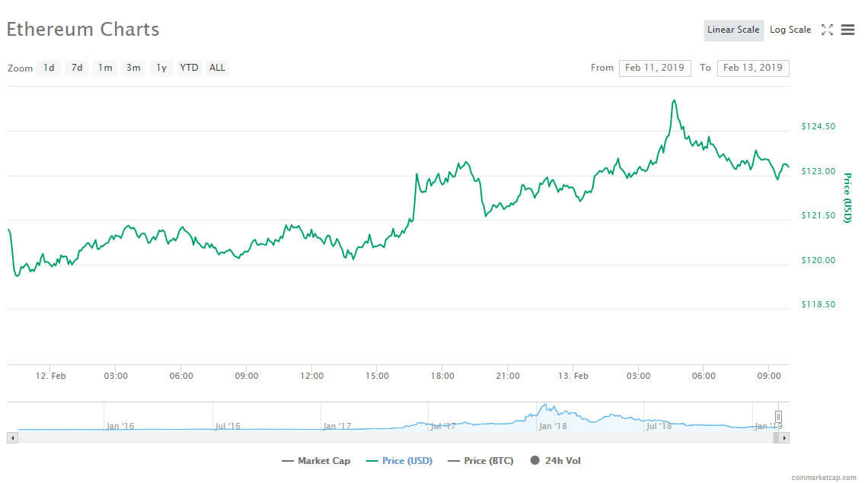
Task: Click the 18:00 time axis label
Action: 442,377
